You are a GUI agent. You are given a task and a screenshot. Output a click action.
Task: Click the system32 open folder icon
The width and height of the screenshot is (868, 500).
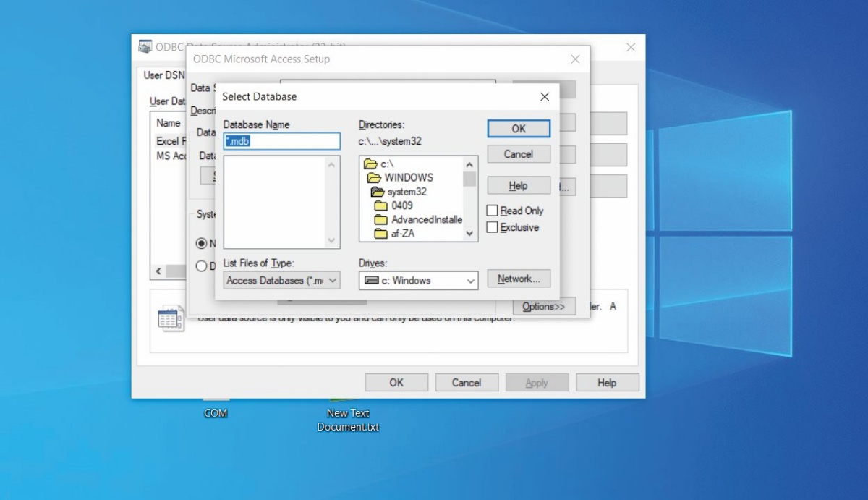pyautogui.click(x=378, y=192)
